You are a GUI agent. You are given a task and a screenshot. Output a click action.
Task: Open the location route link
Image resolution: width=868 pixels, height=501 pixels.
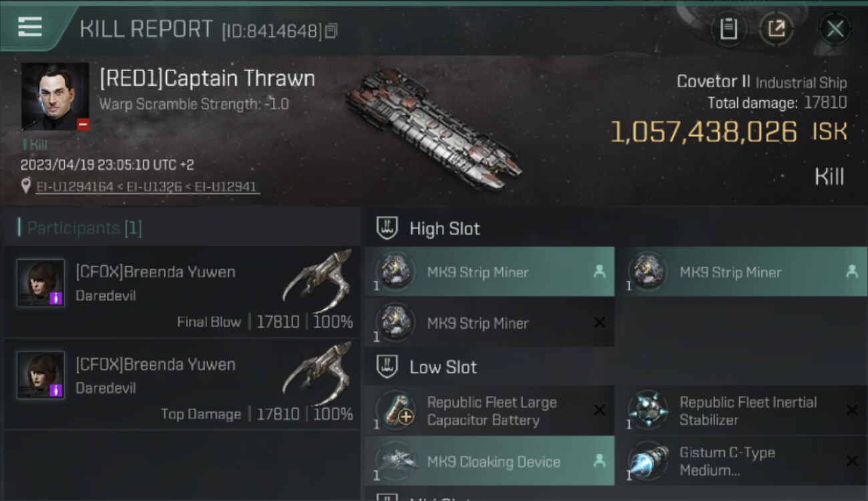pyautogui.click(x=147, y=187)
